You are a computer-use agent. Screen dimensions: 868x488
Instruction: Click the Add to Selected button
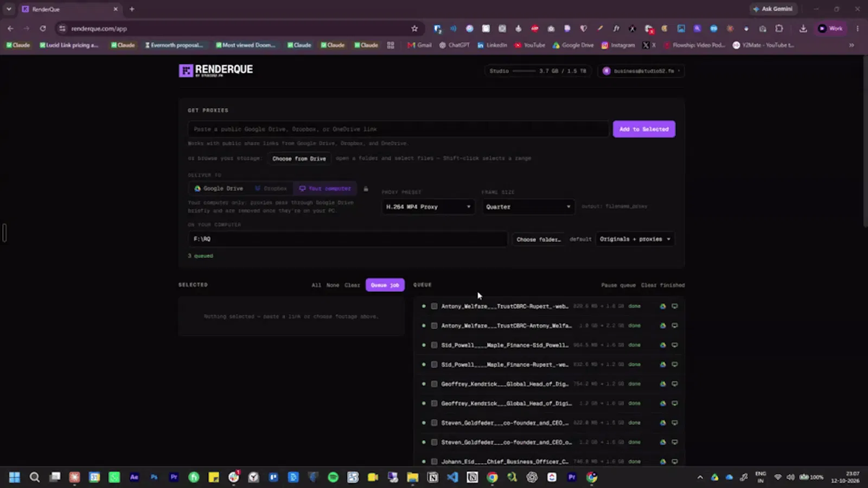644,129
